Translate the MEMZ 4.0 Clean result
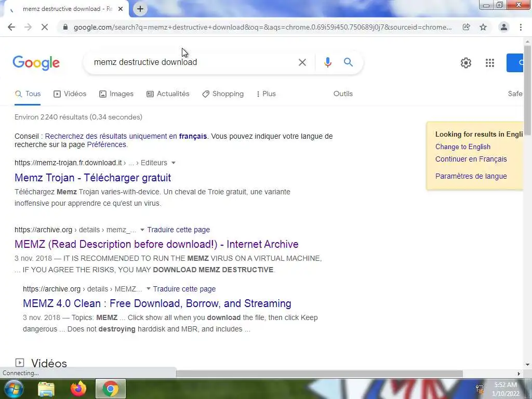The width and height of the screenshot is (532, 399). pos(184,289)
